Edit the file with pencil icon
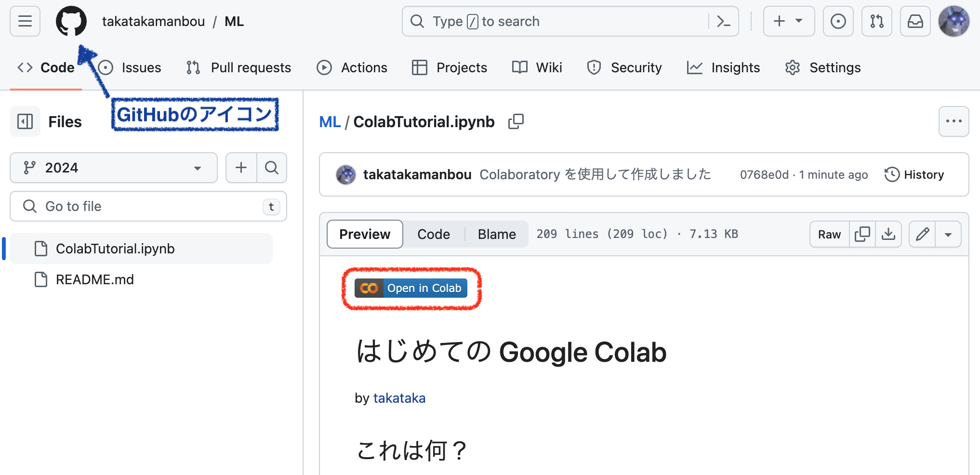 click(x=922, y=234)
